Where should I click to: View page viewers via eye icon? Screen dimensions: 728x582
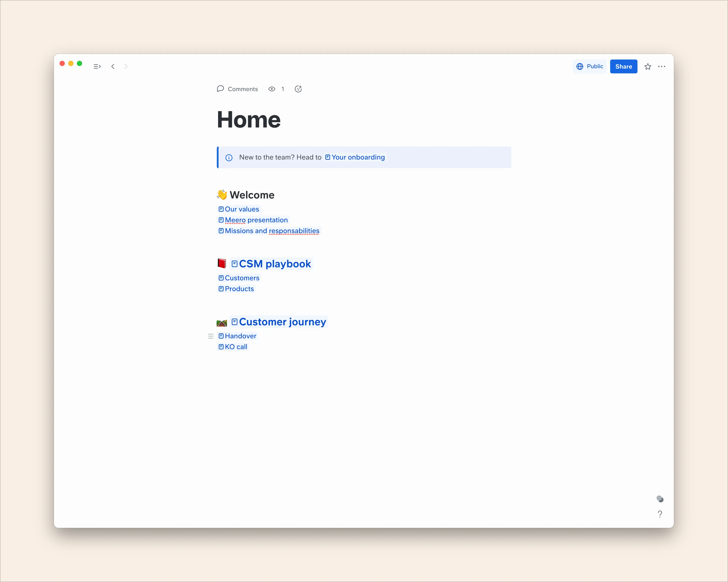click(272, 89)
